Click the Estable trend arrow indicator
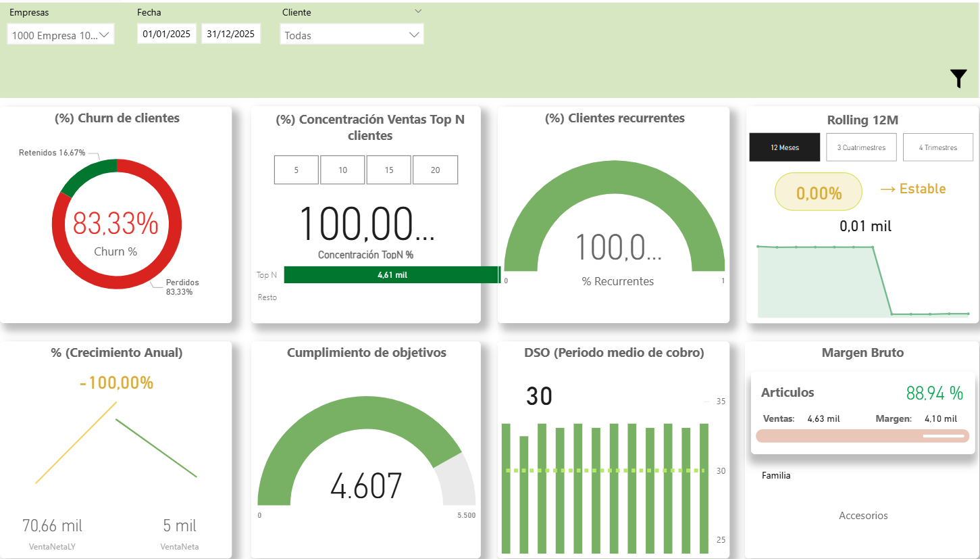 point(912,189)
